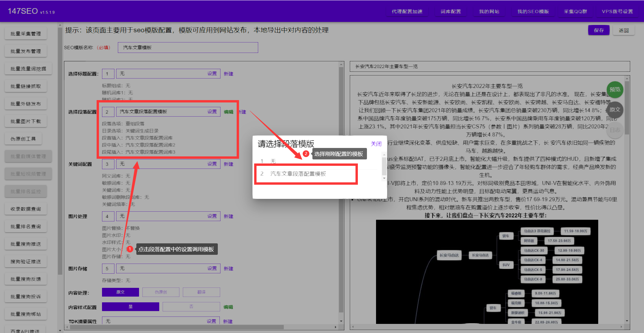Open 批量发布管理 in the sidebar

[x=26, y=51]
